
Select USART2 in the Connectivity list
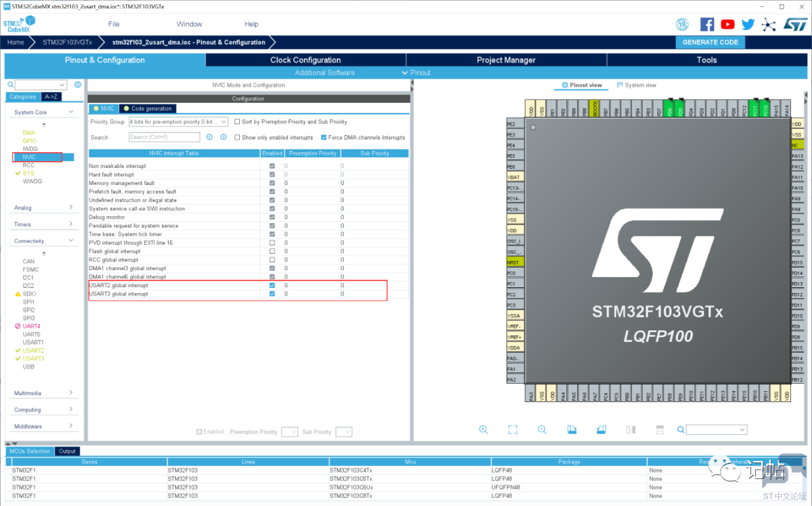pos(34,350)
